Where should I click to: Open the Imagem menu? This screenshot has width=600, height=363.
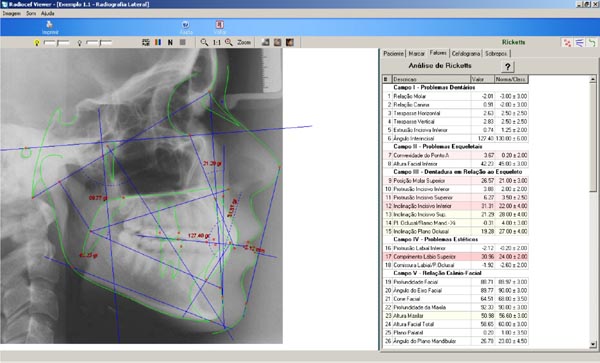click(11, 13)
